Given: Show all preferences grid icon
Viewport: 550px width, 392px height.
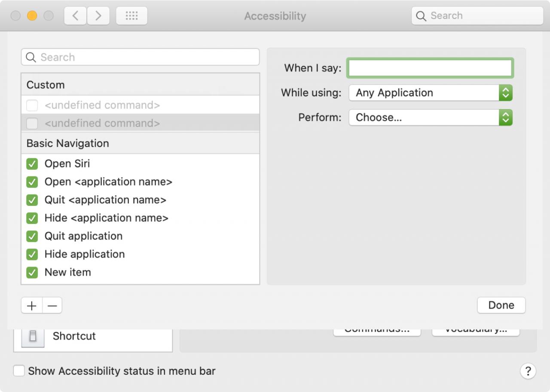Looking at the screenshot, I should coord(131,16).
